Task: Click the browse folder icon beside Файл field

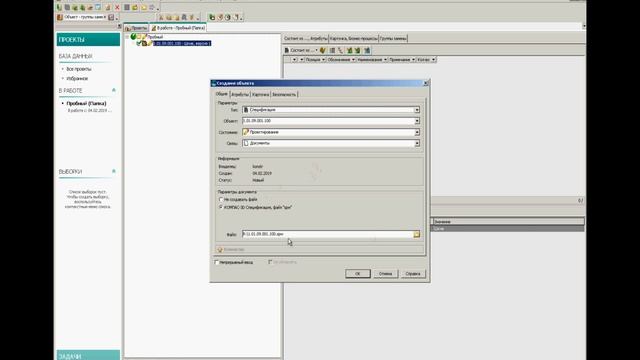Action: (416, 234)
